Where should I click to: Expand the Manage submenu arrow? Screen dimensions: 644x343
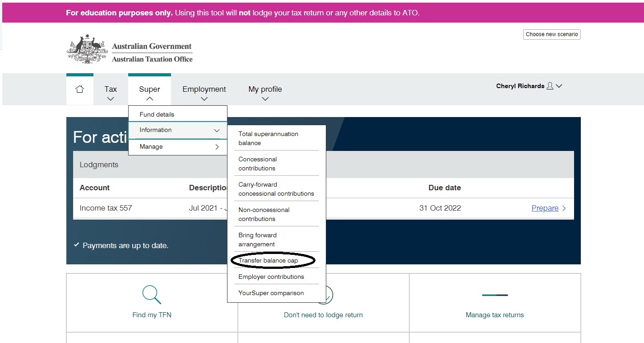click(x=218, y=146)
